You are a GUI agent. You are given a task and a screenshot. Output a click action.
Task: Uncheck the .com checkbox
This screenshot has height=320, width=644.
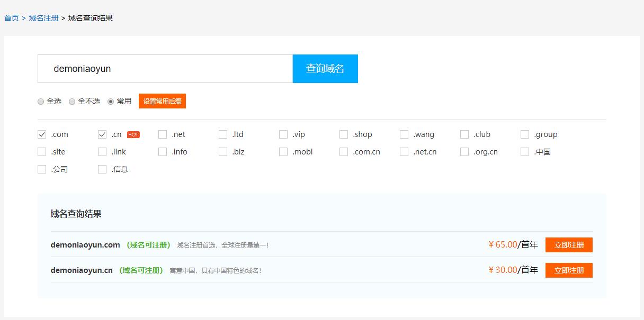coord(42,134)
